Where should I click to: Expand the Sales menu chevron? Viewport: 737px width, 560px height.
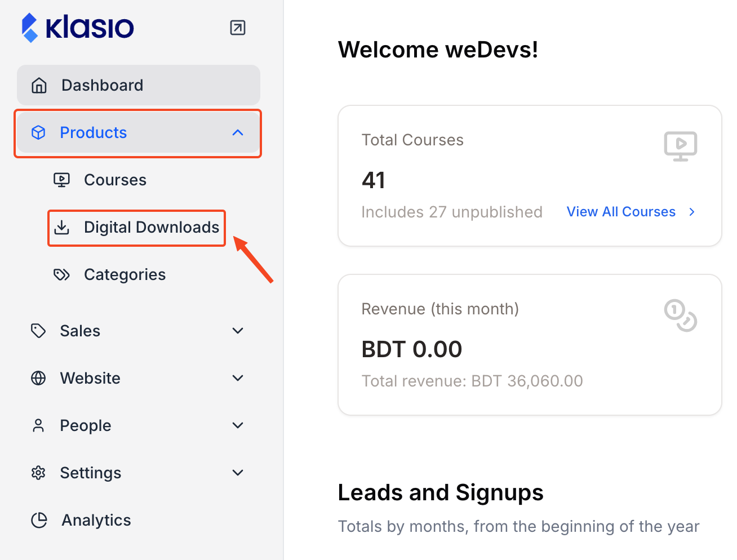238,331
